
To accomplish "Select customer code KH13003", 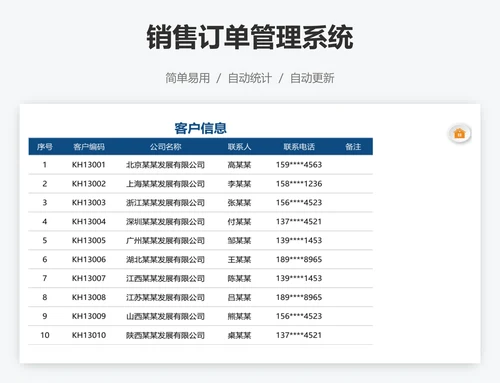I will click(89, 203).
